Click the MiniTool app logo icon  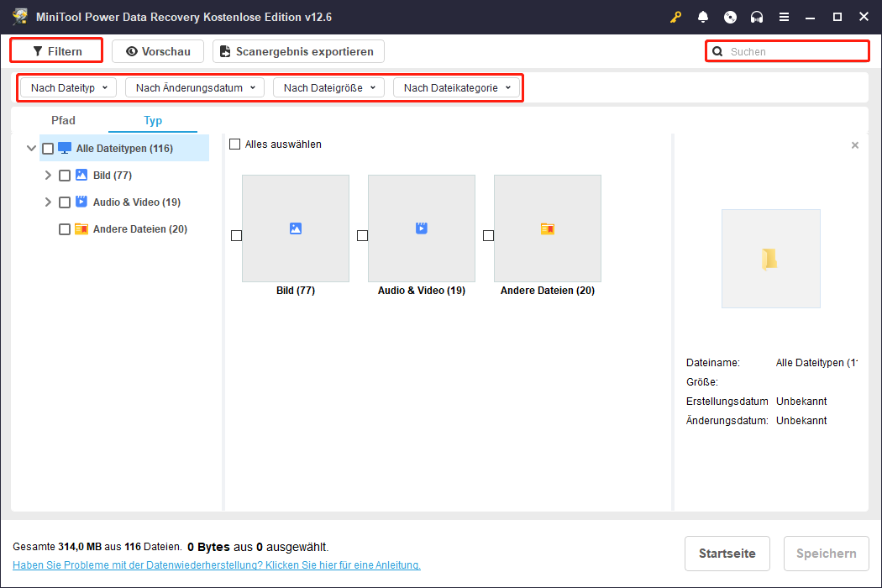[20, 16]
